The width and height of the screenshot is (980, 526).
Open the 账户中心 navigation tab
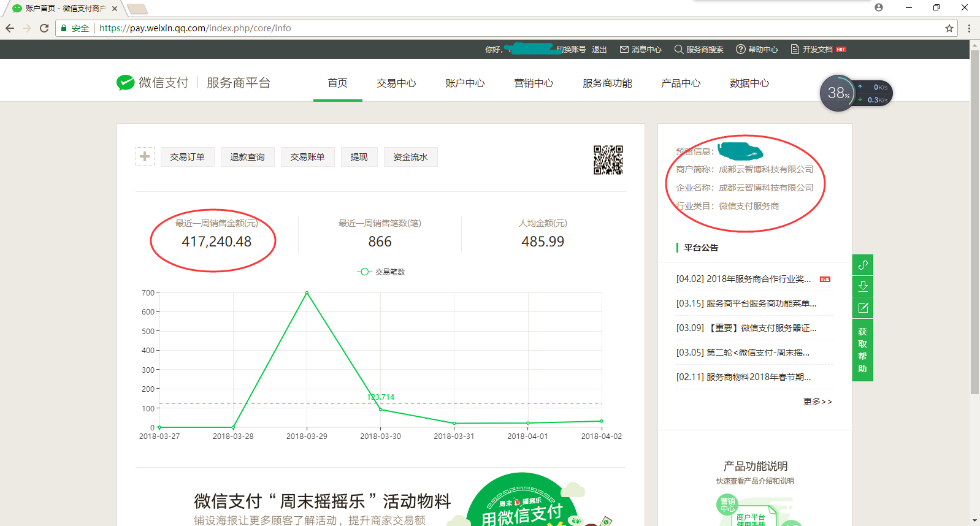coord(465,83)
